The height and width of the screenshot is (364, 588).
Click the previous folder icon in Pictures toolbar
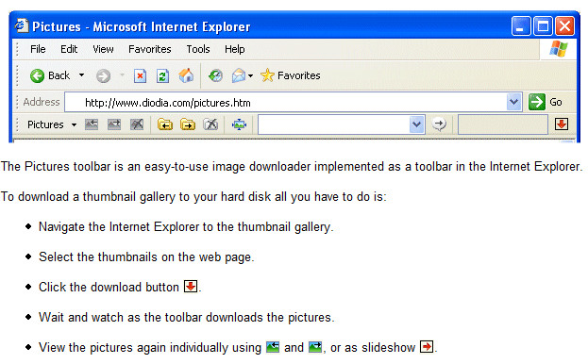165,124
